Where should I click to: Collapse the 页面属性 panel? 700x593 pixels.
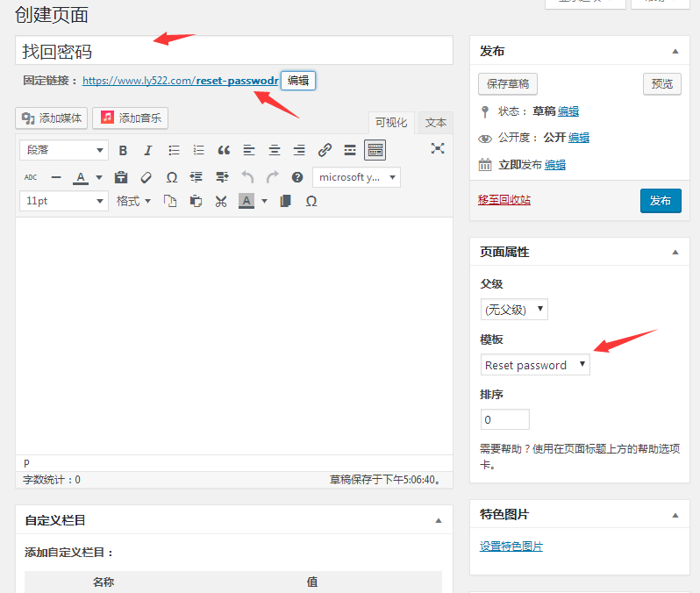675,252
